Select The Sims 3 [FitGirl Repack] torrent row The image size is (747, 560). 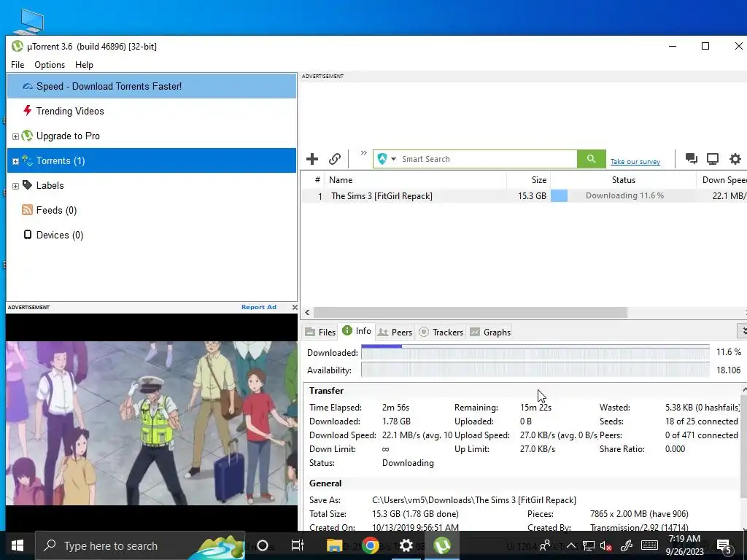click(524, 195)
